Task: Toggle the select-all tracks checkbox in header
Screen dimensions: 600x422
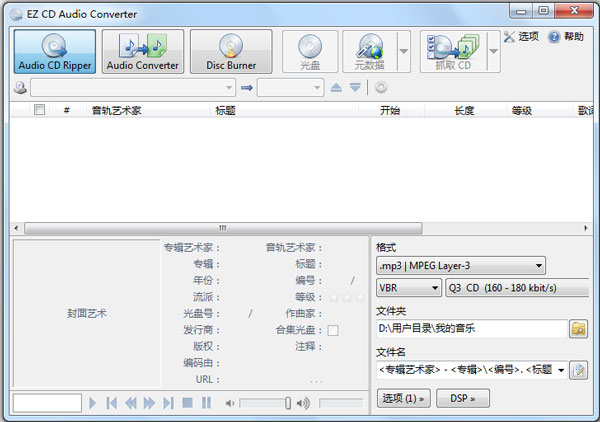Action: coord(39,110)
